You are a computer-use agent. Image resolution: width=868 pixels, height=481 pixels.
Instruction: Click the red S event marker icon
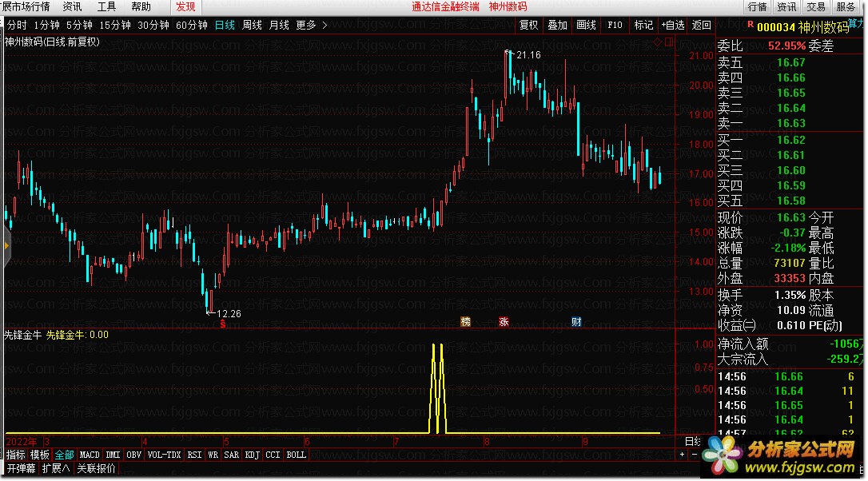coord(222,324)
